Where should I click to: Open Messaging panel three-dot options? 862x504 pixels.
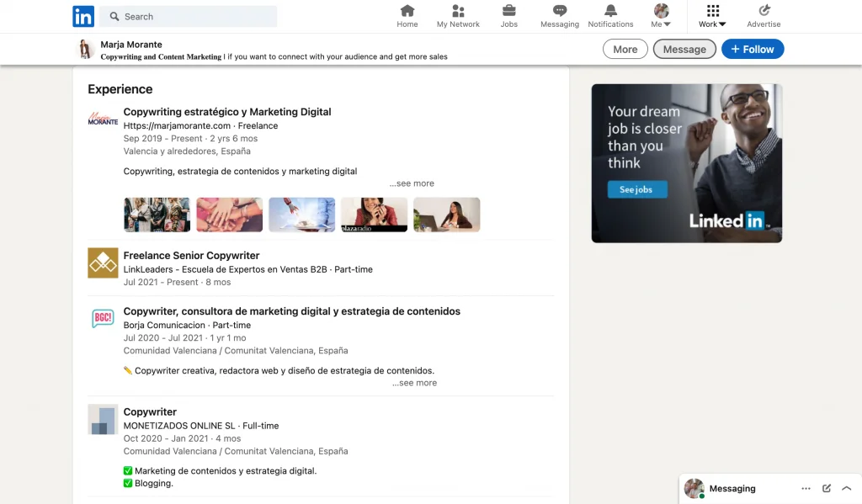[806, 488]
